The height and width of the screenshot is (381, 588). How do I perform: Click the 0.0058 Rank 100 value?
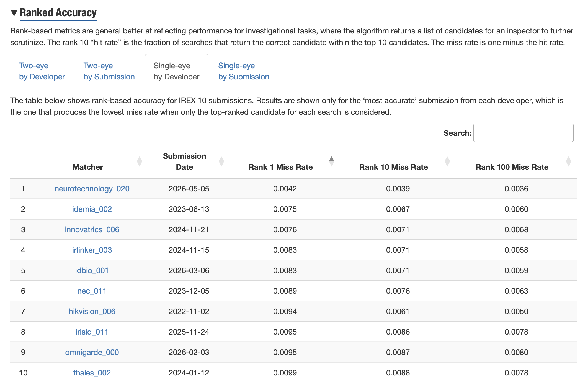pos(516,250)
